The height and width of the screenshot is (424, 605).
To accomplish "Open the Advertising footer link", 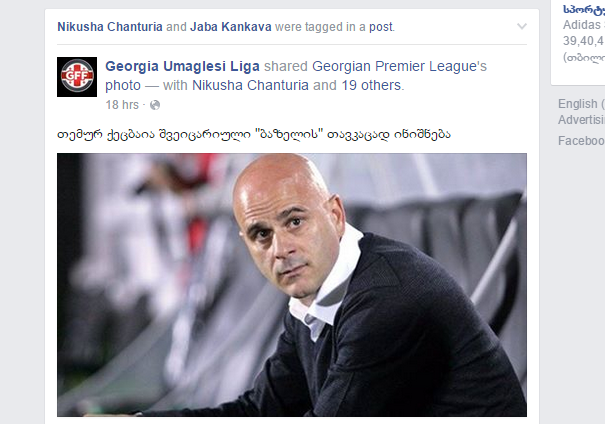I will pos(581,120).
